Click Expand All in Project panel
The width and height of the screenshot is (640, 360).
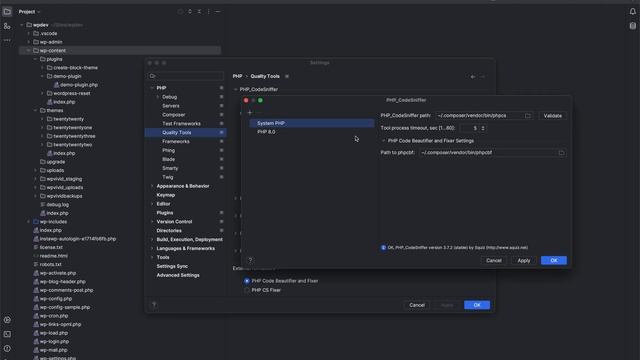click(x=190, y=12)
